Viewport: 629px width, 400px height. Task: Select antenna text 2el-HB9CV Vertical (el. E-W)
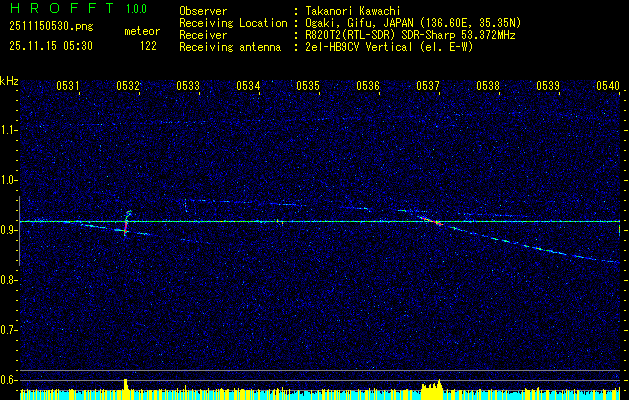389,47
